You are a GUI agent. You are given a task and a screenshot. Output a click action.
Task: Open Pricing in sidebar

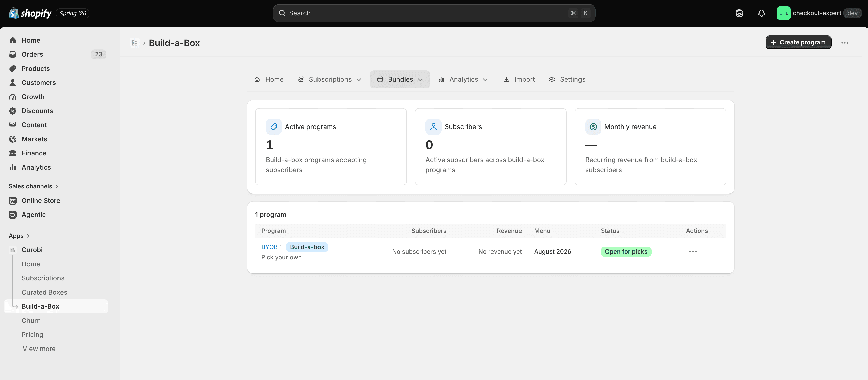[32, 335]
